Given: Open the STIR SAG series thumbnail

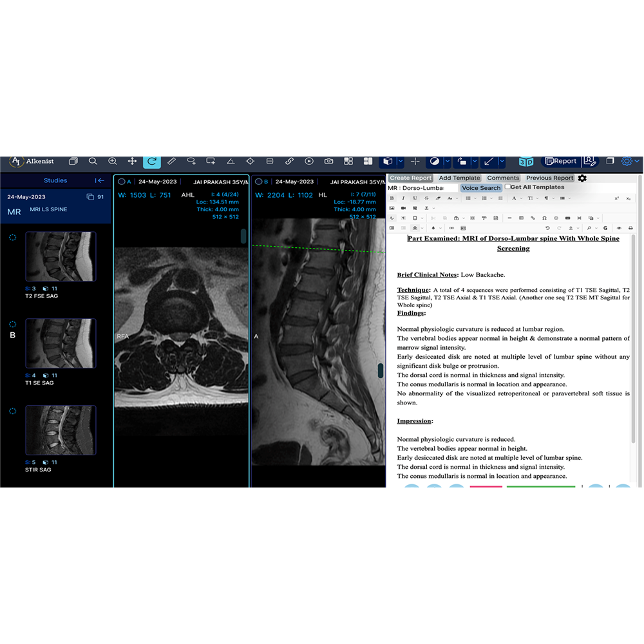Looking at the screenshot, I should (x=61, y=430).
